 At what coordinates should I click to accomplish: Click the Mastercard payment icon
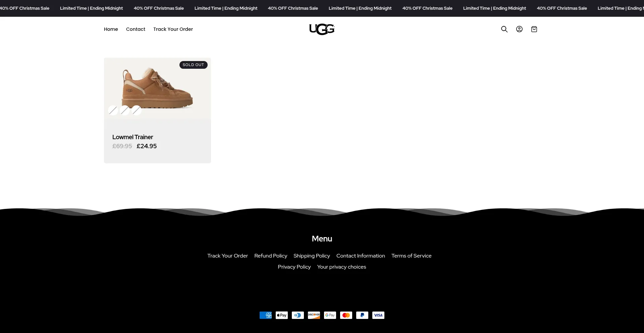pyautogui.click(x=346, y=315)
